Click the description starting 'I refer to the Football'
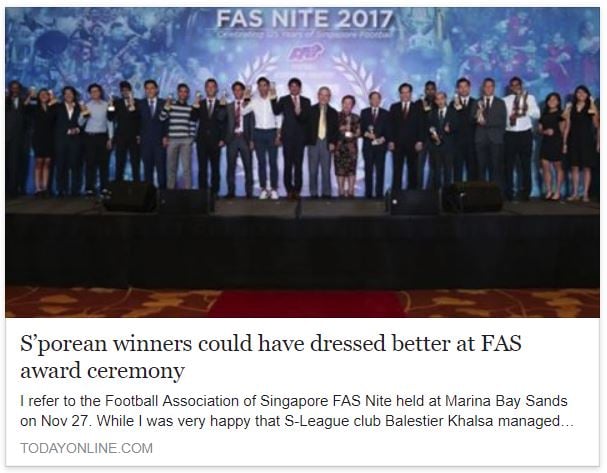Image resolution: width=607 pixels, height=473 pixels. click(297, 411)
